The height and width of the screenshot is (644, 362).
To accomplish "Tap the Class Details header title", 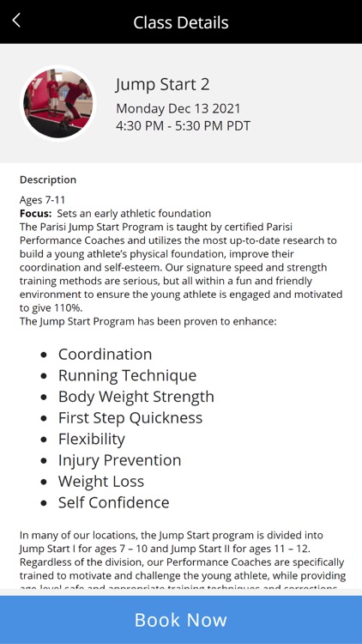I will coord(181,22).
